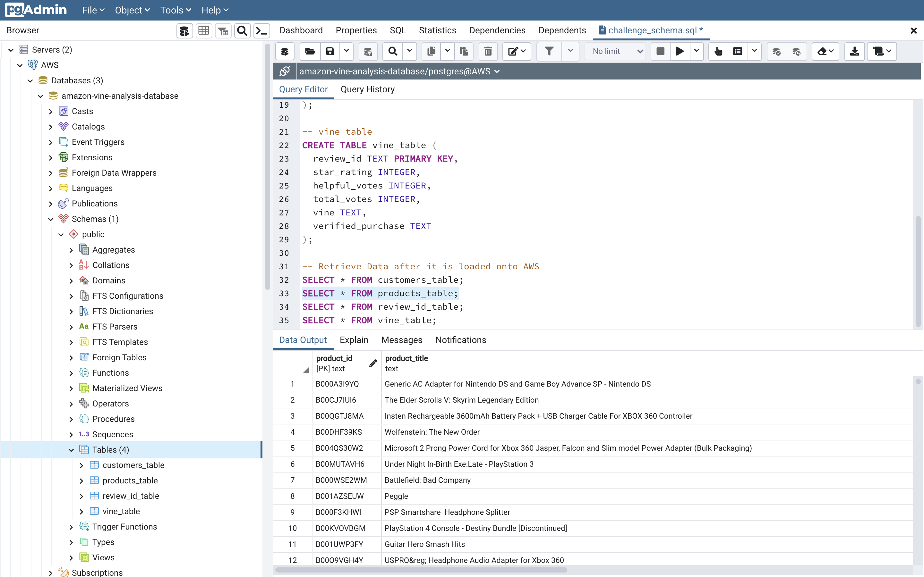Open the Messages output tab
This screenshot has width=924, height=577.
coord(402,340)
